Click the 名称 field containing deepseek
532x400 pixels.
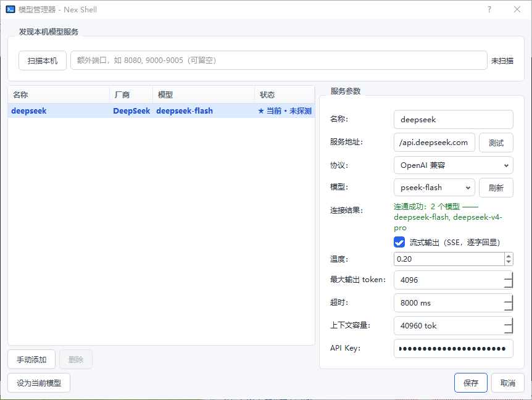pos(453,119)
